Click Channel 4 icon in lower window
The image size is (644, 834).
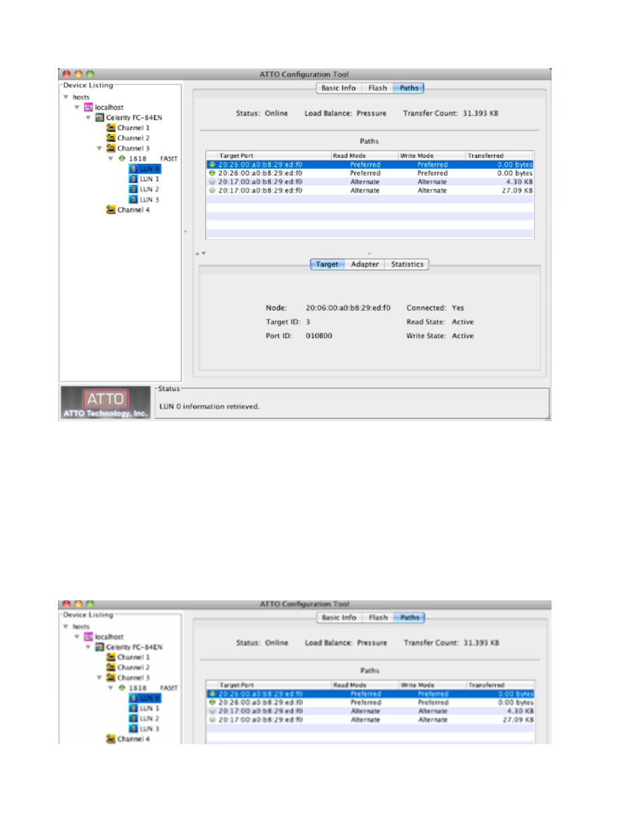pyautogui.click(x=111, y=739)
